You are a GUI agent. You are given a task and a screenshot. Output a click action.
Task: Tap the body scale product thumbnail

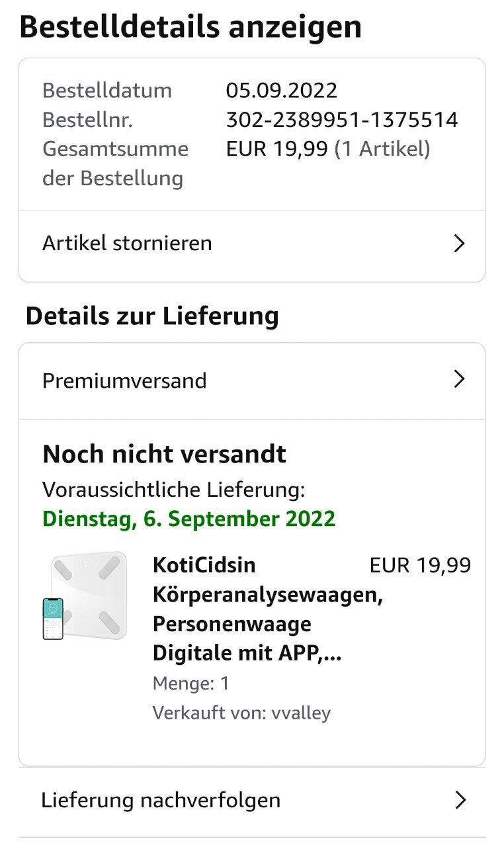(85, 596)
